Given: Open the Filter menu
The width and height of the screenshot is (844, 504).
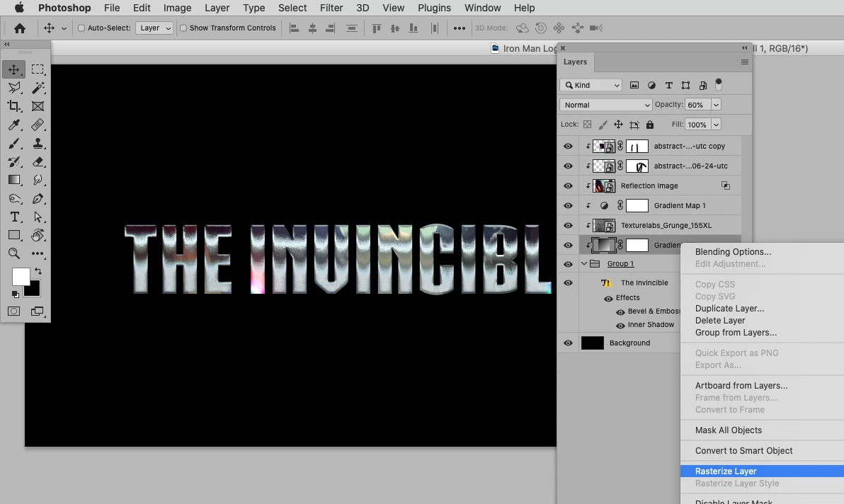Looking at the screenshot, I should (331, 8).
